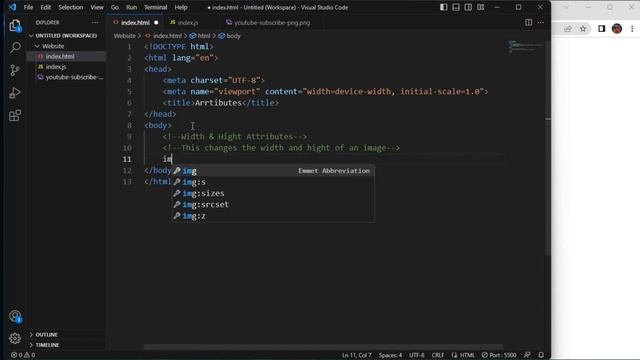This screenshot has width=640, height=360.
Task: Toggle primary side bar layout icon
Action: click(x=444, y=7)
